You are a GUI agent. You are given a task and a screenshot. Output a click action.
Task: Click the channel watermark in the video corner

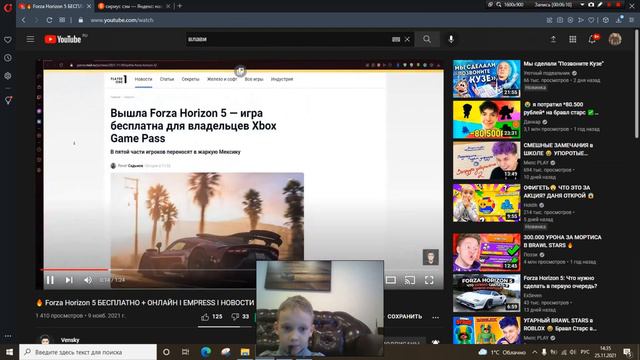pos(431,257)
